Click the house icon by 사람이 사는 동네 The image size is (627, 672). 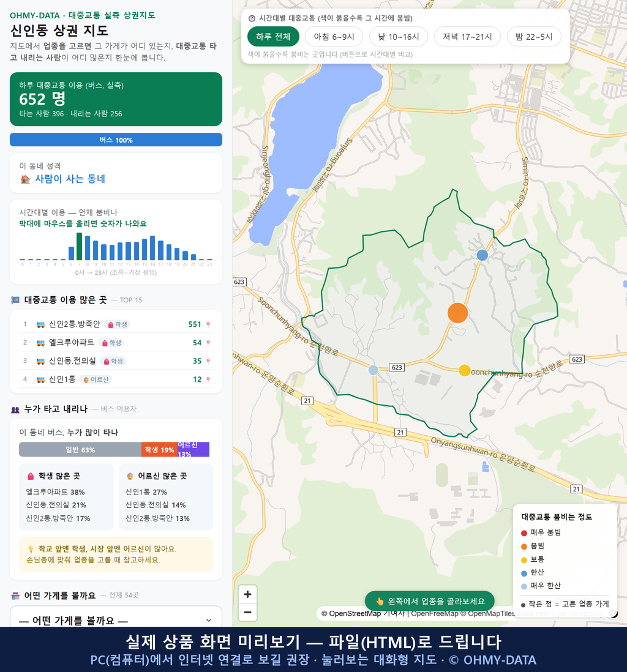25,179
